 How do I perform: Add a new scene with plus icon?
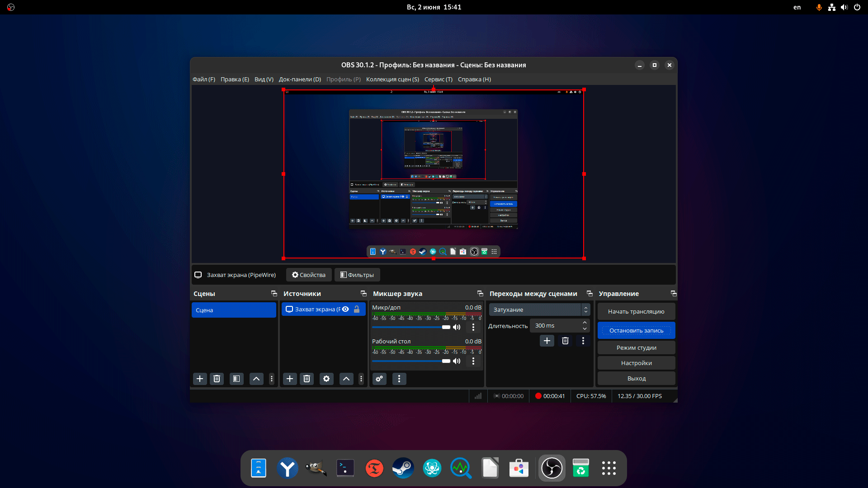(200, 379)
